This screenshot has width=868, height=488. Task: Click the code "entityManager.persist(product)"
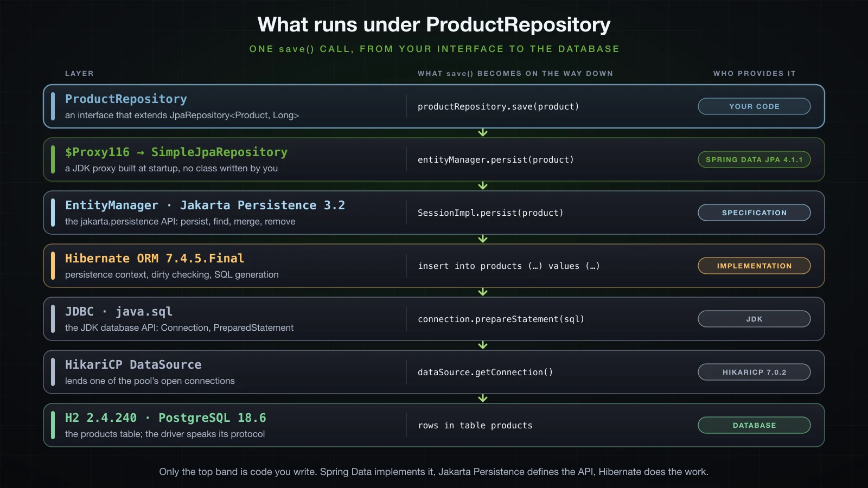[x=495, y=159]
